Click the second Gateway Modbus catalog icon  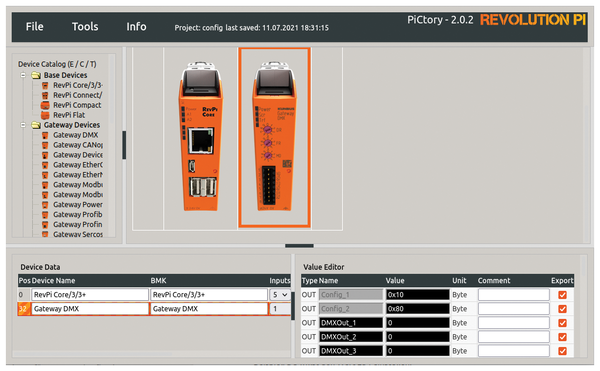pos(45,195)
